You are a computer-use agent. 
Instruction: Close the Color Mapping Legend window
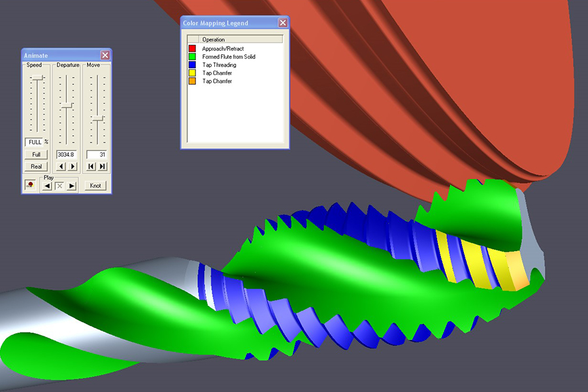tap(282, 23)
